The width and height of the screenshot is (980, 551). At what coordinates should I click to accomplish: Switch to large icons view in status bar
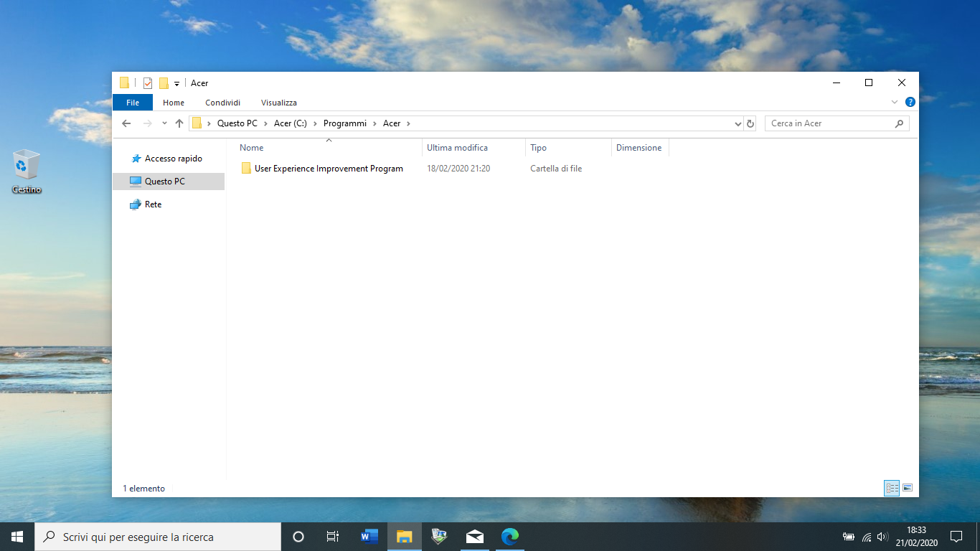point(907,488)
